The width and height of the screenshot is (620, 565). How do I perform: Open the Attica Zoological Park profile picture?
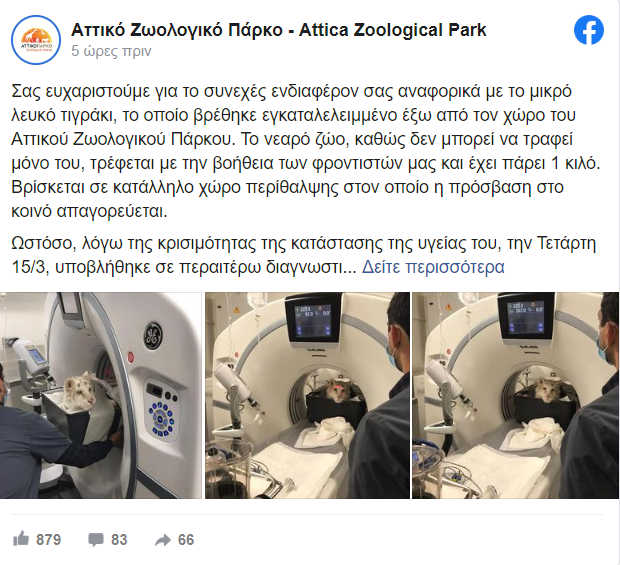tap(36, 40)
